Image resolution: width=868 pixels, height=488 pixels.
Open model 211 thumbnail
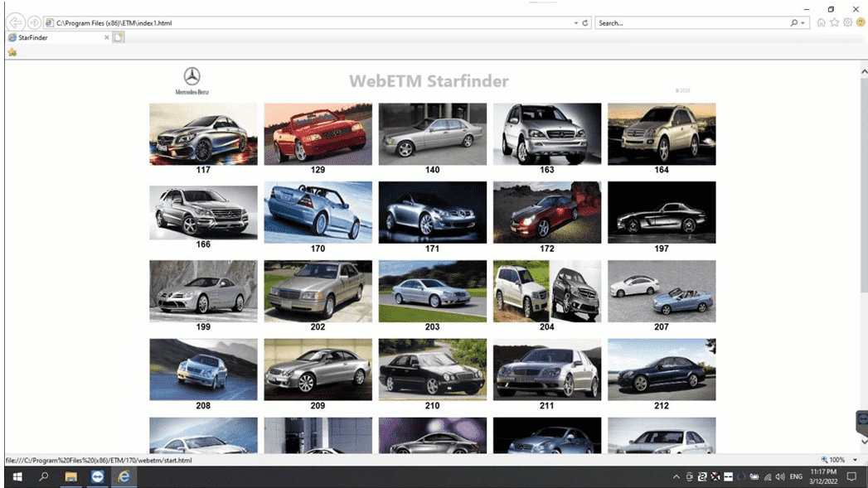point(547,370)
